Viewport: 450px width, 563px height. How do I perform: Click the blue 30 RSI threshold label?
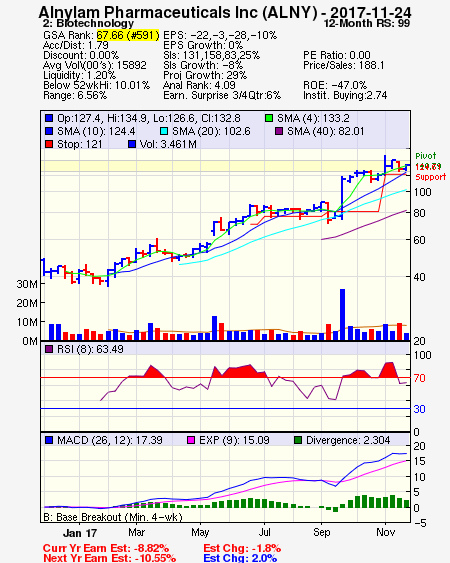click(419, 409)
